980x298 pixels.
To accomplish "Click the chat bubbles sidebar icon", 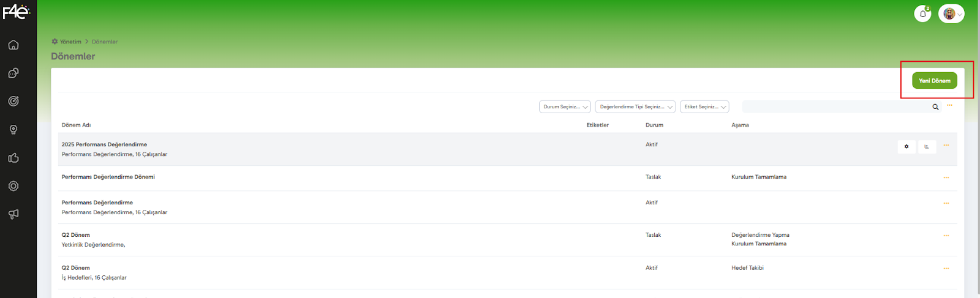I will tap(13, 73).
